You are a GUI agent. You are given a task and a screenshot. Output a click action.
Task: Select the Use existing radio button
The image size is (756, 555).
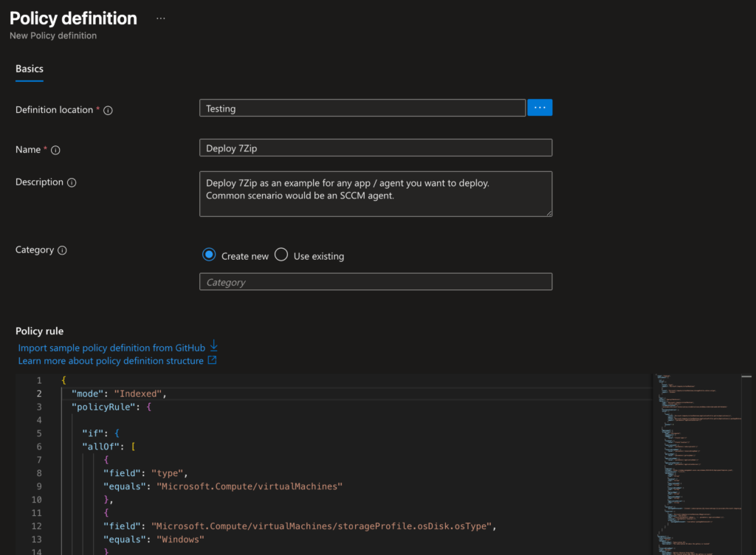pos(281,255)
